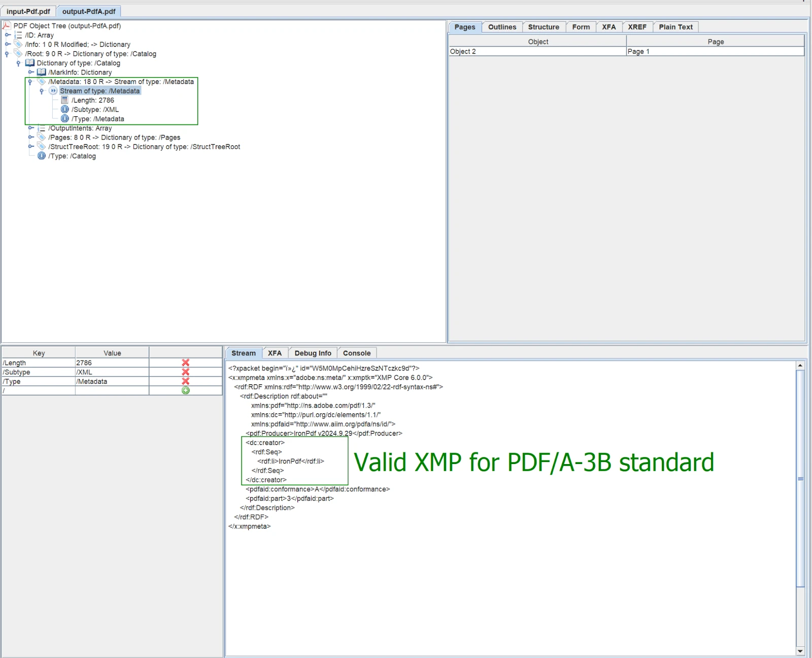The width and height of the screenshot is (812, 658).
Task: Click red delete icon in /Type row
Action: pos(185,381)
